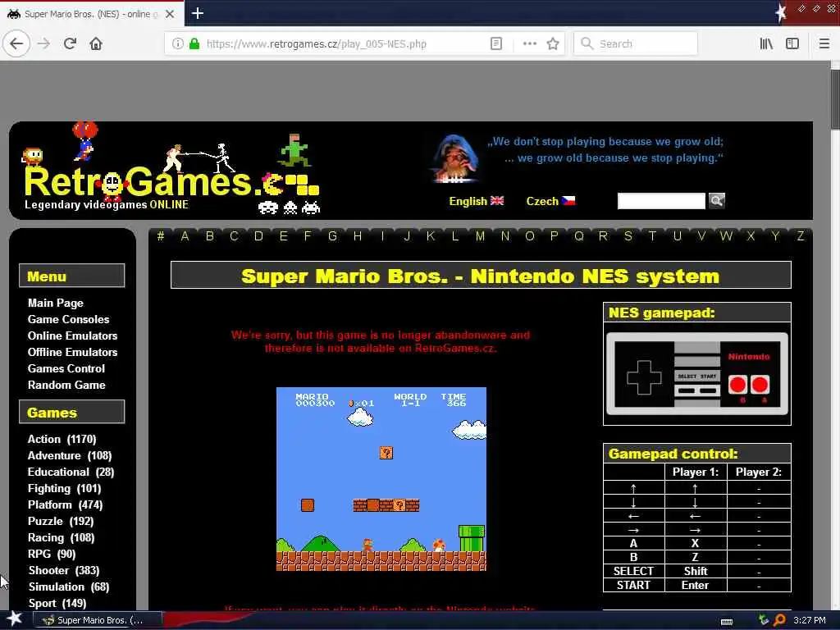Open page actions three-dots menu
Image resolution: width=840 pixels, height=630 pixels.
(529, 43)
